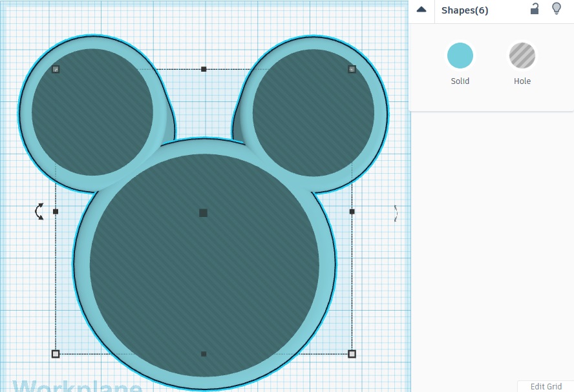Select the top-left corner resize handle
Viewport: 574px width, 392px height.
click(x=56, y=69)
